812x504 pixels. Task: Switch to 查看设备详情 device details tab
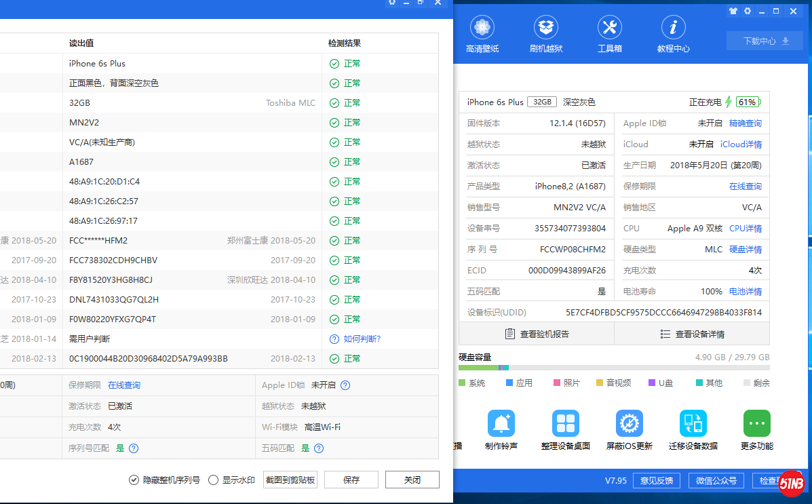[692, 334]
